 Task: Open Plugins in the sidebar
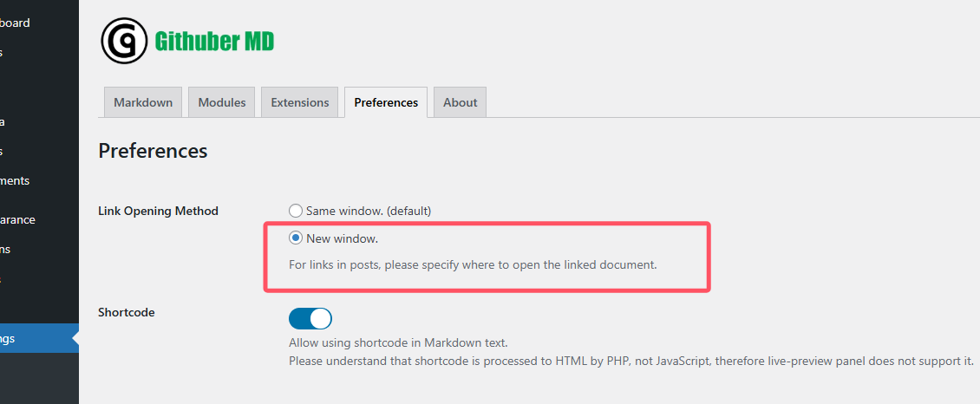[5, 249]
